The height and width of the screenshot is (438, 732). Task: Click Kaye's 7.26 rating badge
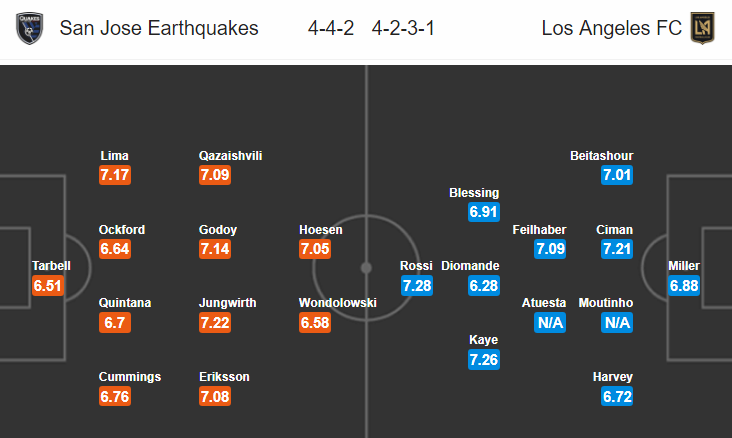click(x=484, y=360)
